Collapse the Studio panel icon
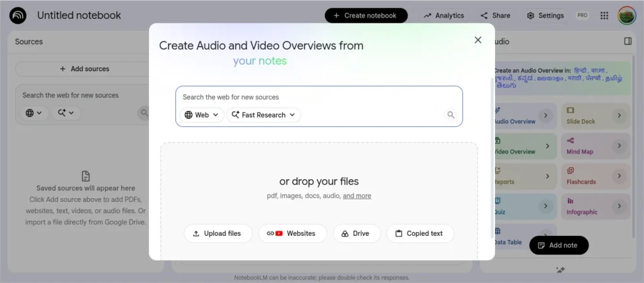Image resolution: width=644 pixels, height=283 pixels. (x=628, y=41)
